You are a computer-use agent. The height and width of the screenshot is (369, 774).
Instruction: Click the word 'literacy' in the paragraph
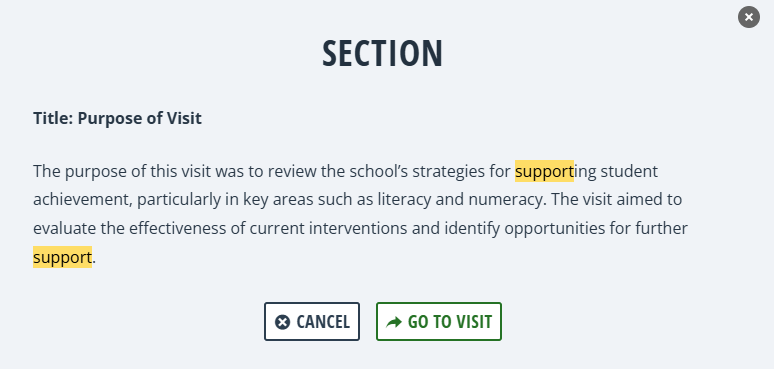pos(397,200)
